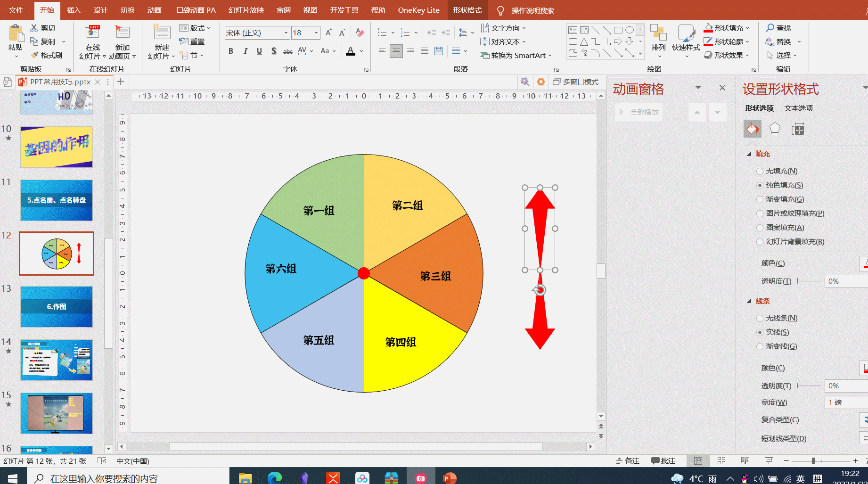Open the Insert ribbon tab
Screen dimensions: 868x484
(74, 10)
